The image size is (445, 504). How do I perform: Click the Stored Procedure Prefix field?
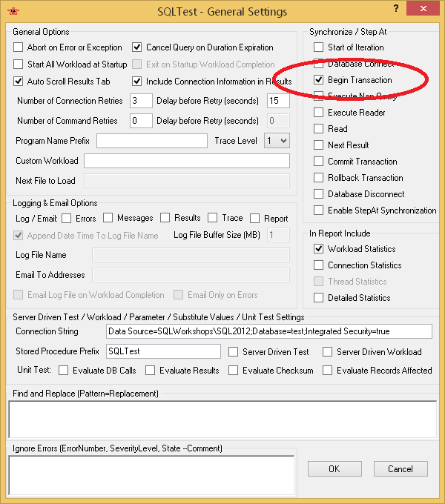pyautogui.click(x=163, y=351)
